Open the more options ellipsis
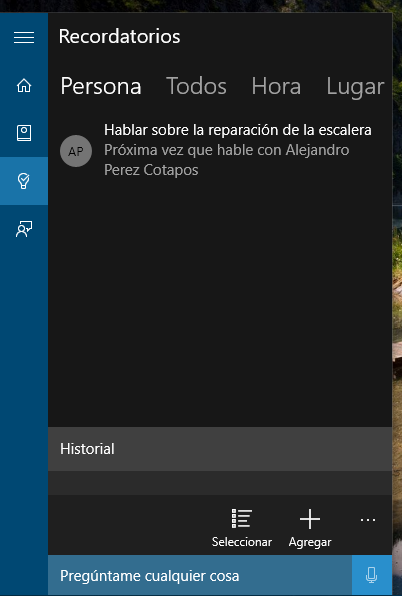The width and height of the screenshot is (402, 596). [x=368, y=519]
